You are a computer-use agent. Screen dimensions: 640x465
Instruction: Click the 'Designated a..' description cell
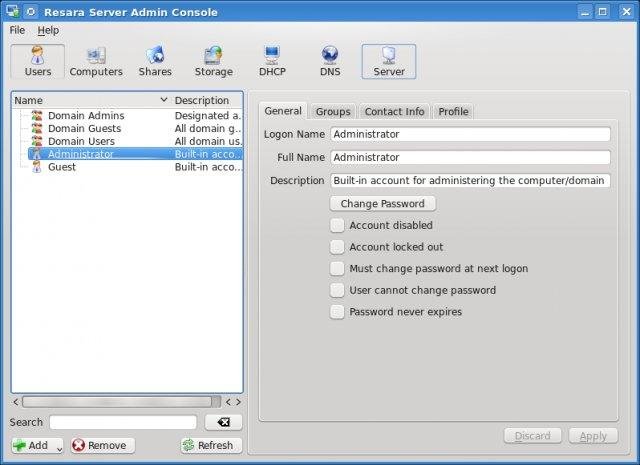tap(208, 116)
